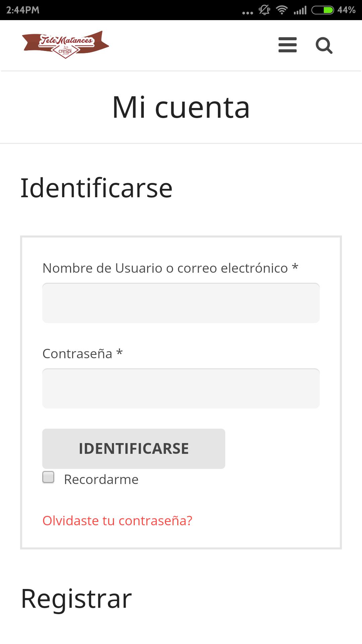Tap the TeleMatances Crespí logo

point(65,45)
